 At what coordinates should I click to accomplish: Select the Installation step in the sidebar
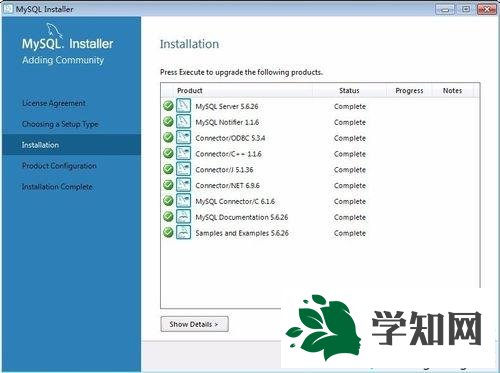[71, 145]
